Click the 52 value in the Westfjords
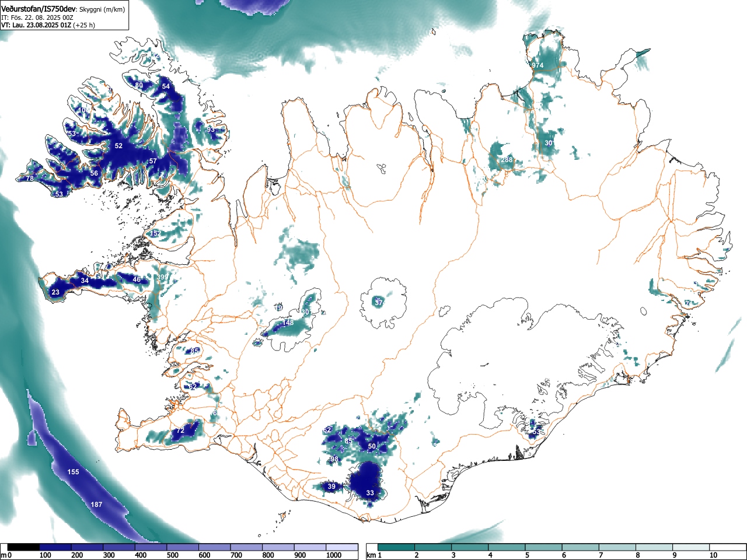 pyautogui.click(x=118, y=146)
